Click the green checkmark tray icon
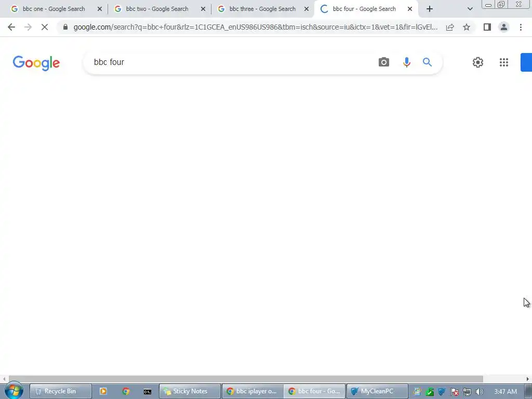The image size is (532, 399). 430,392
